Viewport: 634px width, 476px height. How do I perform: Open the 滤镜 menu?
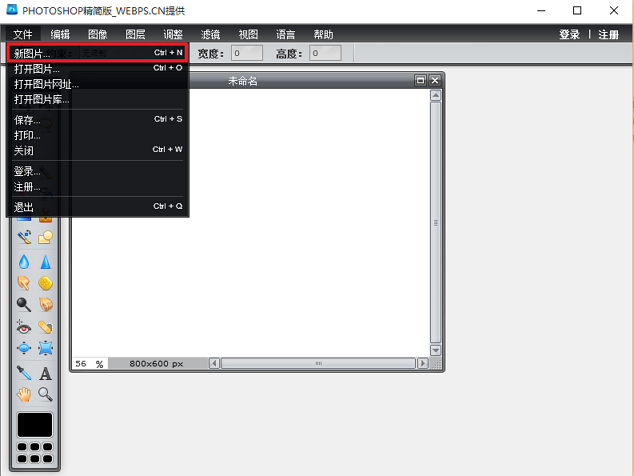tap(211, 34)
